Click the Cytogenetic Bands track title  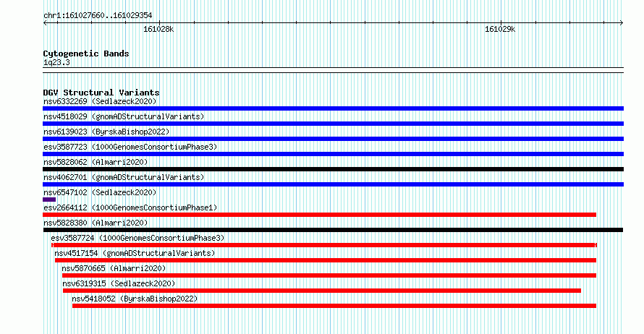86,53
